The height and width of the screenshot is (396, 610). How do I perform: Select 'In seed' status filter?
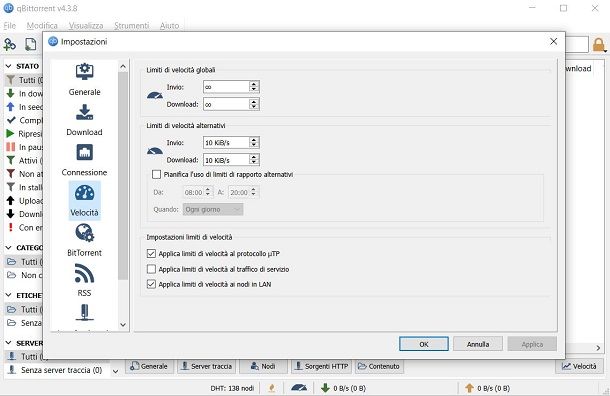point(25,107)
